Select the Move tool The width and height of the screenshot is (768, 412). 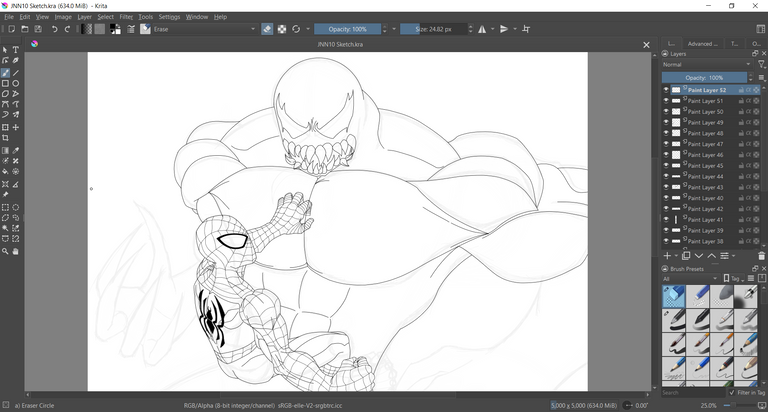[x=16, y=127]
